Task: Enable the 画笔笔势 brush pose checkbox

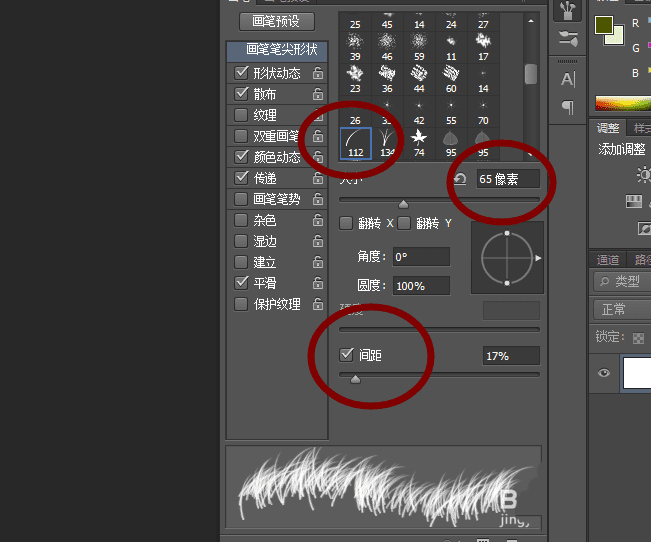Action: click(241, 199)
